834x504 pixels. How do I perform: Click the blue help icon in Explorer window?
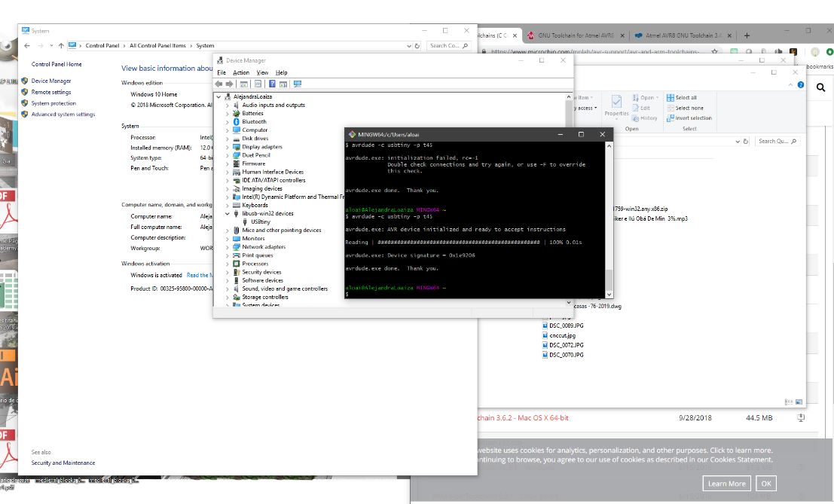(801, 85)
